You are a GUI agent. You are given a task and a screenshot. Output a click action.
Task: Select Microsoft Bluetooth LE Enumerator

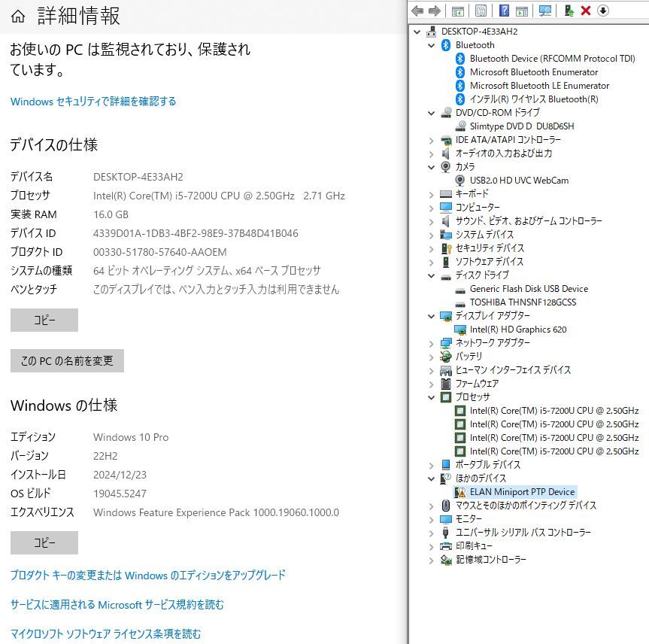click(x=540, y=86)
